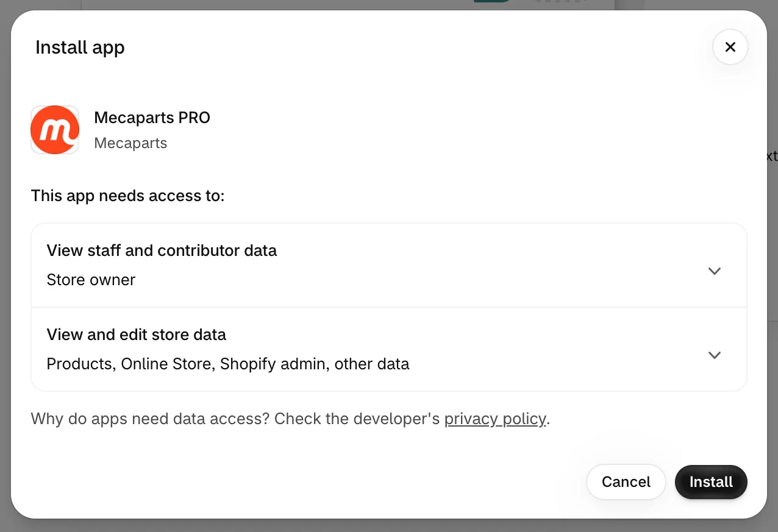Expand View staff and contributor data chevron
Viewport: 778px width, 532px height.
(715, 271)
